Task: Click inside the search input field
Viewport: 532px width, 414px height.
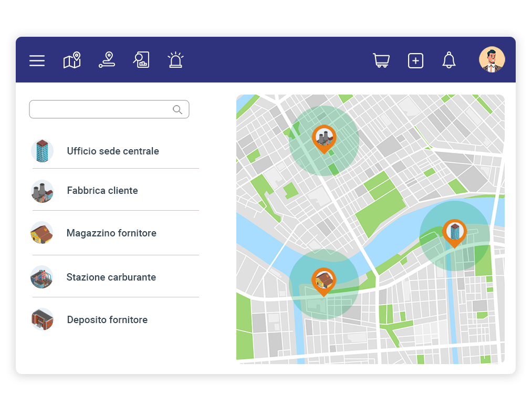Action: [x=100, y=109]
